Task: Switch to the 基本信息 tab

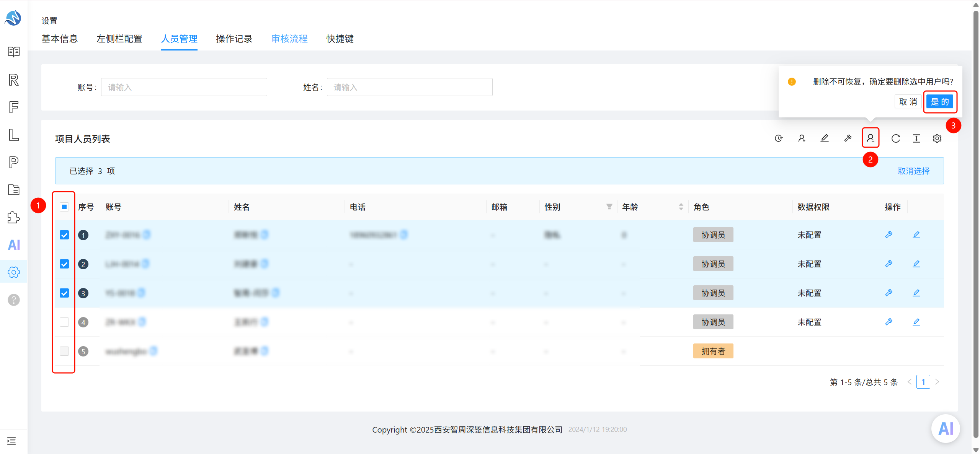Action: pyautogui.click(x=60, y=39)
